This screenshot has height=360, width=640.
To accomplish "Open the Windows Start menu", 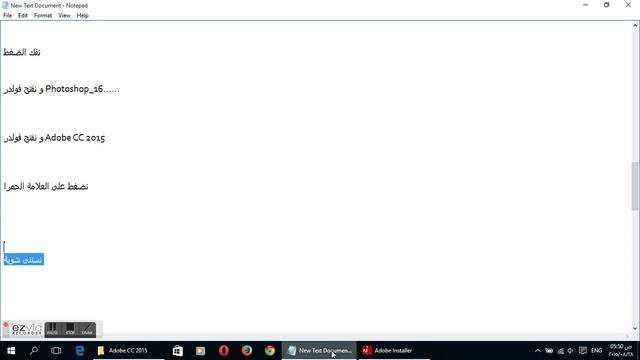I will 11,351.
